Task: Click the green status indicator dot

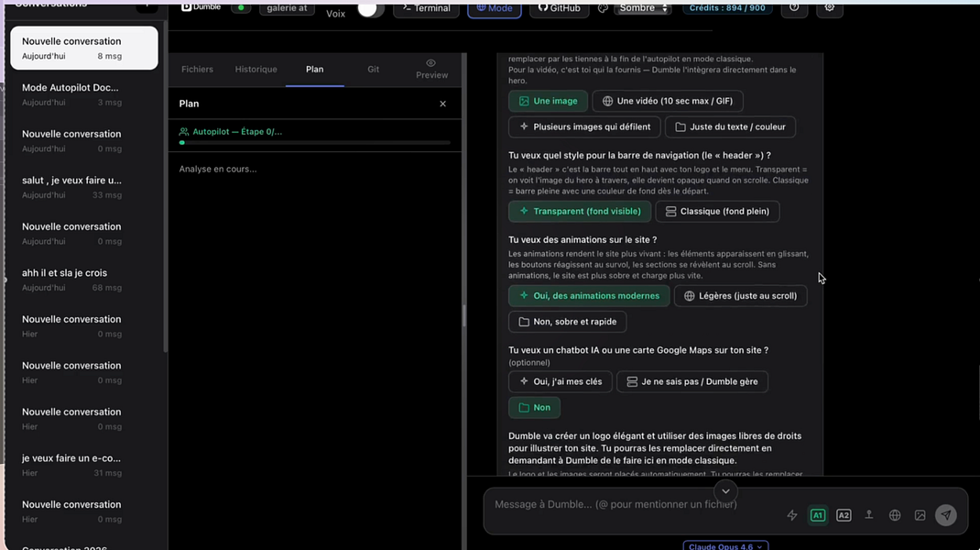Action: [x=241, y=8]
